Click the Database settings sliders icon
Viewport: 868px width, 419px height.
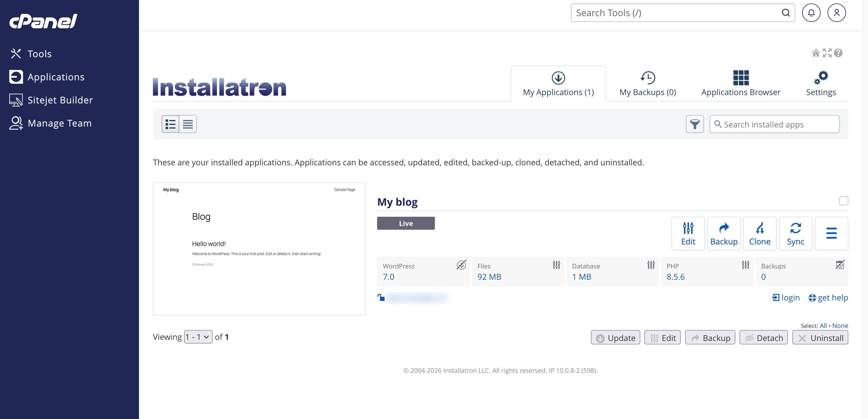(x=651, y=265)
